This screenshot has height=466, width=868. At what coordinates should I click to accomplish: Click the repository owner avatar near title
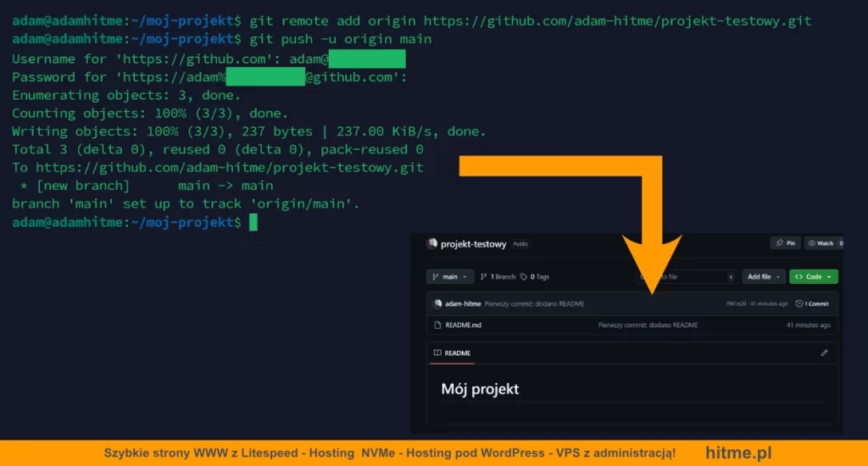coord(431,243)
